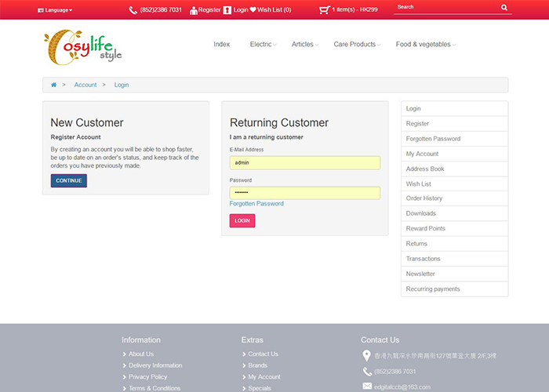The image size is (549, 392).
Task: Click the phone icon in top bar
Action: pos(133,10)
